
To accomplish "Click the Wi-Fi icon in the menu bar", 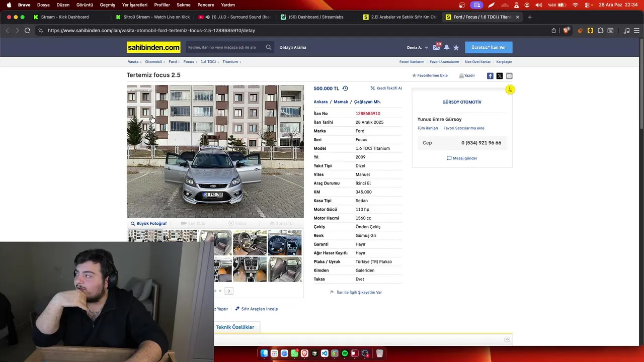I will pyautogui.click(x=576, y=5).
